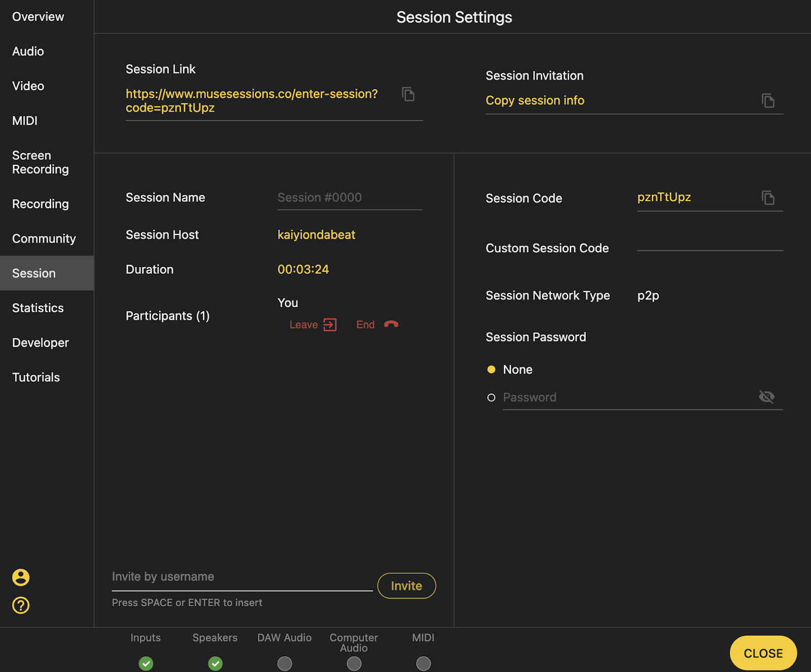Screen dimensions: 811x672
Task: Copy the session invitation info with its copy icon
Action: click(768, 100)
